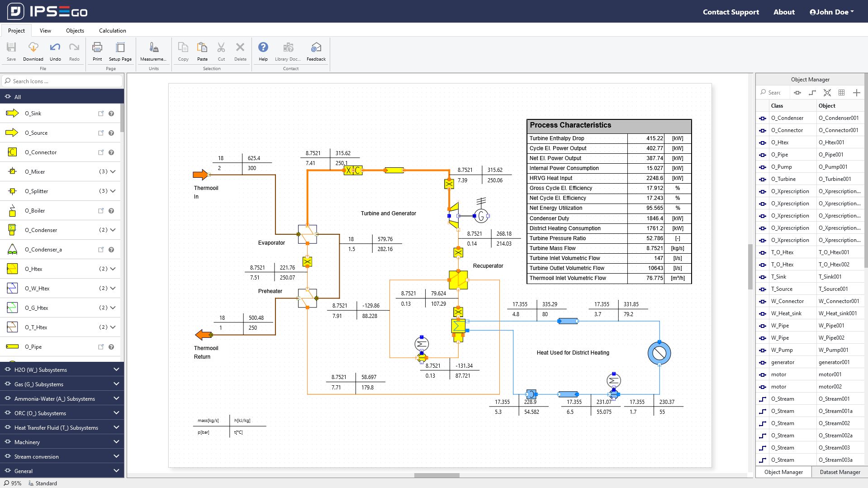The width and height of the screenshot is (868, 488).
Task: Expand the O_Condenser icon list
Action: [x=113, y=230]
